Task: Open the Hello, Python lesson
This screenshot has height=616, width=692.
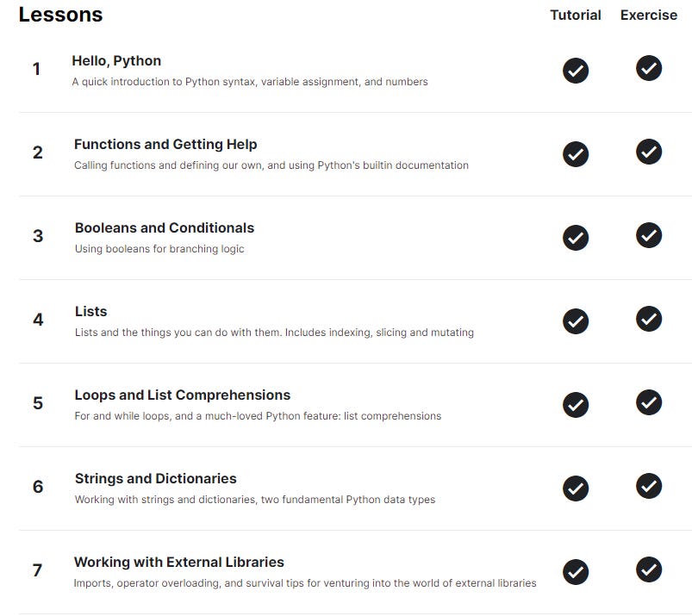Action: (118, 60)
